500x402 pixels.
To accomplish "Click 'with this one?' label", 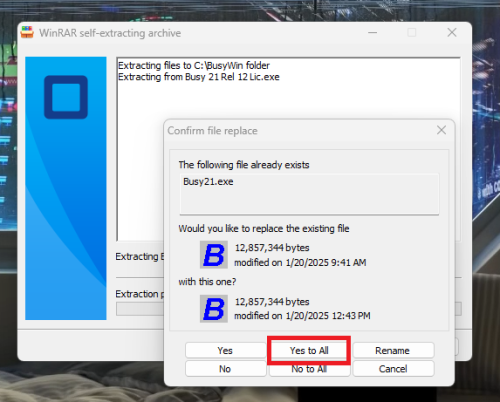I will click(x=207, y=282).
